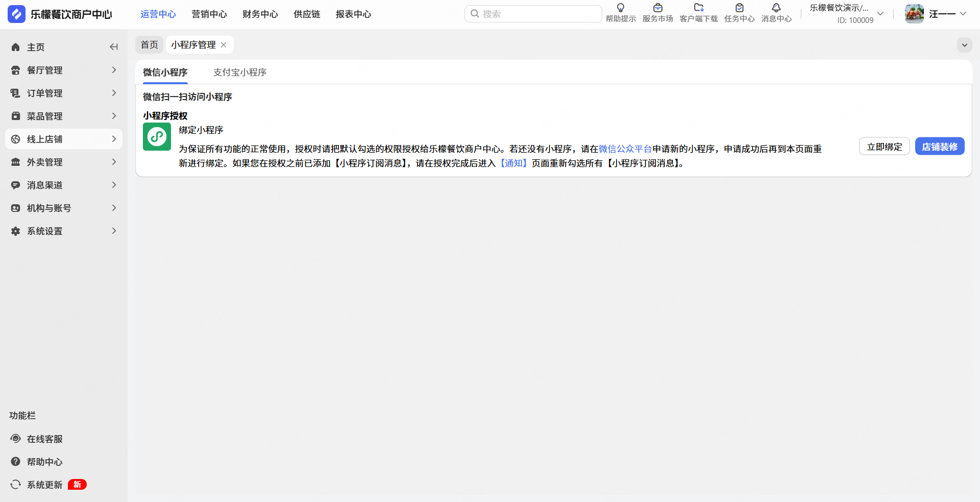Switch to the 支付宝小程序 tab
The image size is (980, 502).
click(240, 73)
